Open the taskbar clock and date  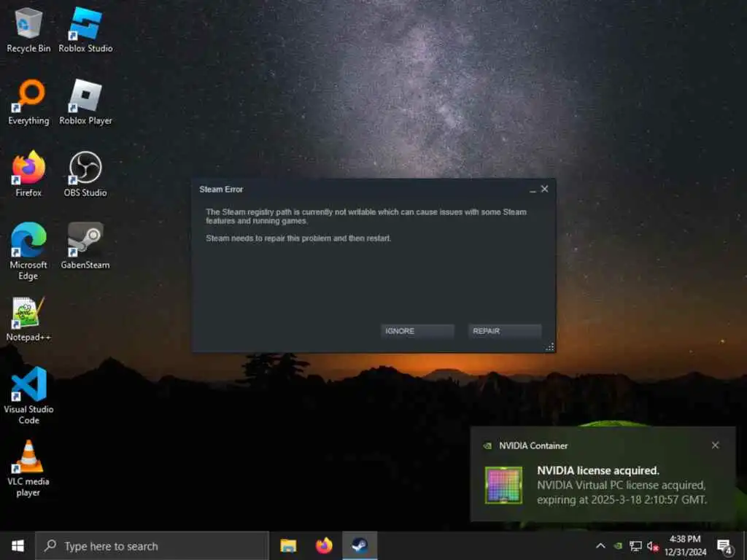click(x=685, y=545)
